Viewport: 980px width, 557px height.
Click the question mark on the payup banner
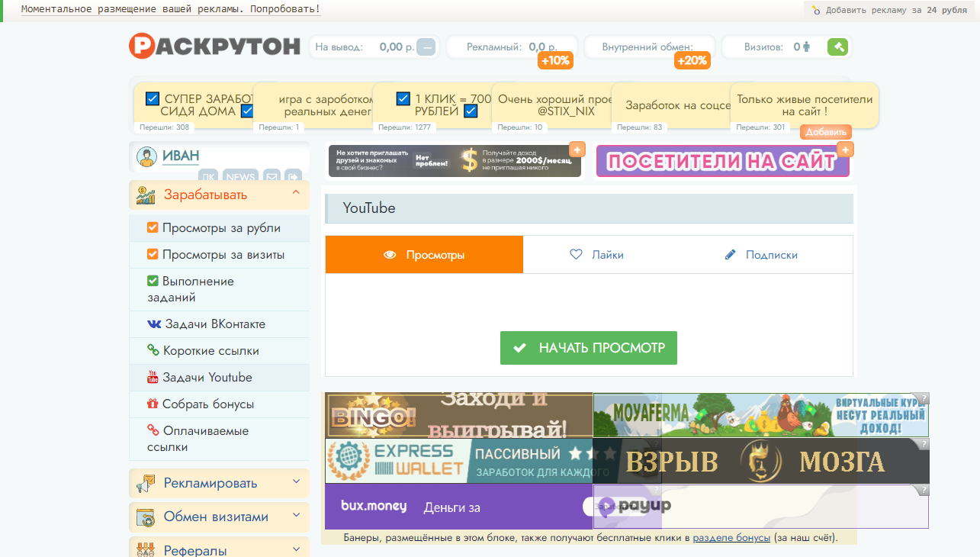point(923,490)
